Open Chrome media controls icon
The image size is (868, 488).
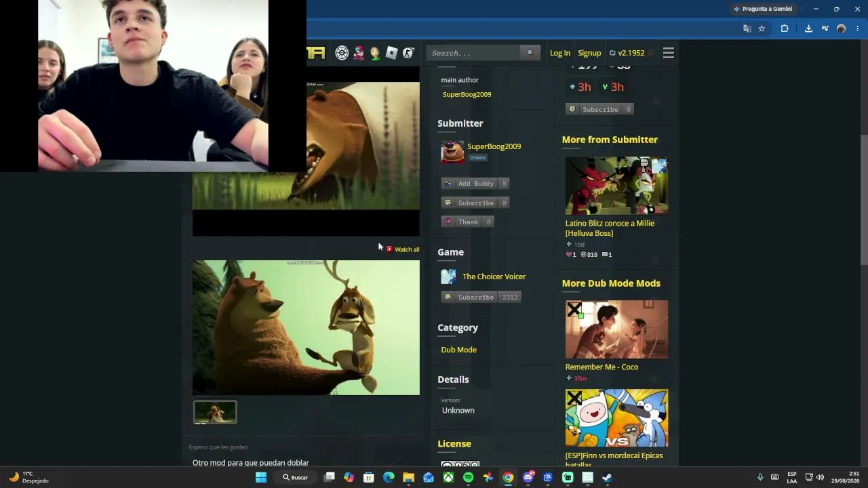point(825,28)
